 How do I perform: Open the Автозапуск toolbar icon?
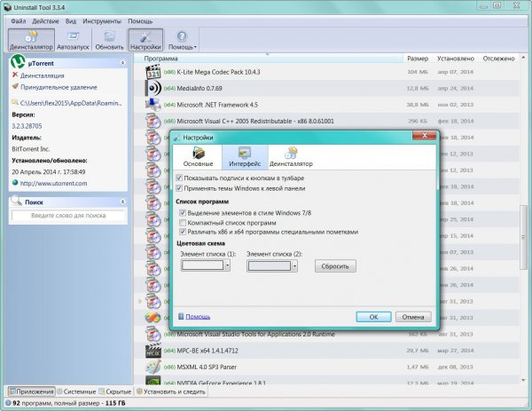[x=73, y=40]
